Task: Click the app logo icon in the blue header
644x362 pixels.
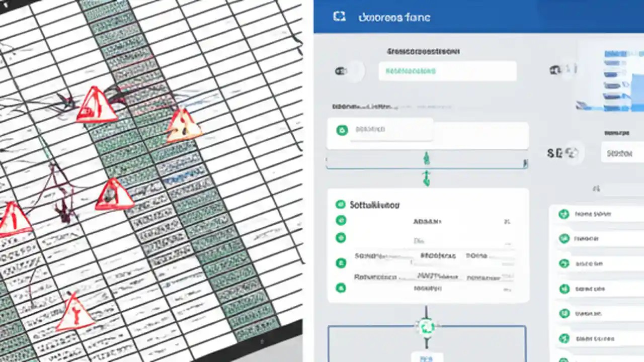Action: click(x=341, y=16)
